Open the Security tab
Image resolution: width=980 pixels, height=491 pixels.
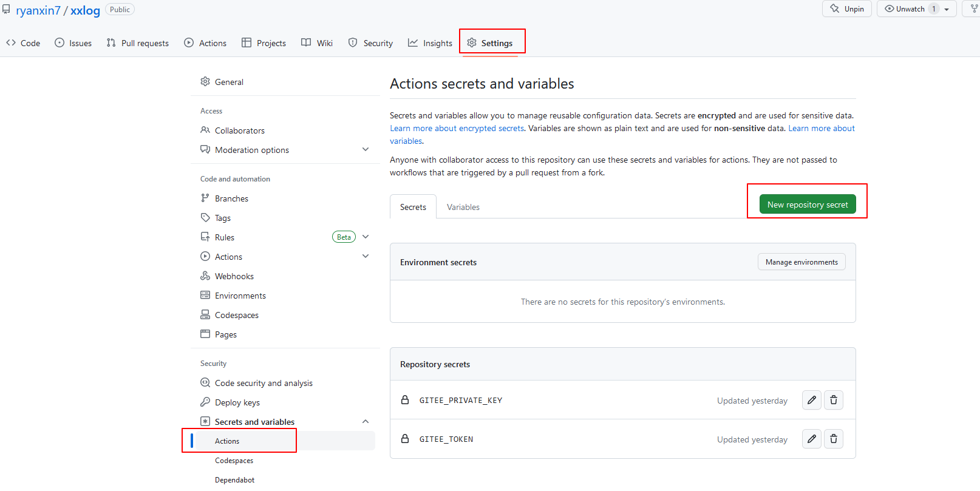(x=370, y=43)
